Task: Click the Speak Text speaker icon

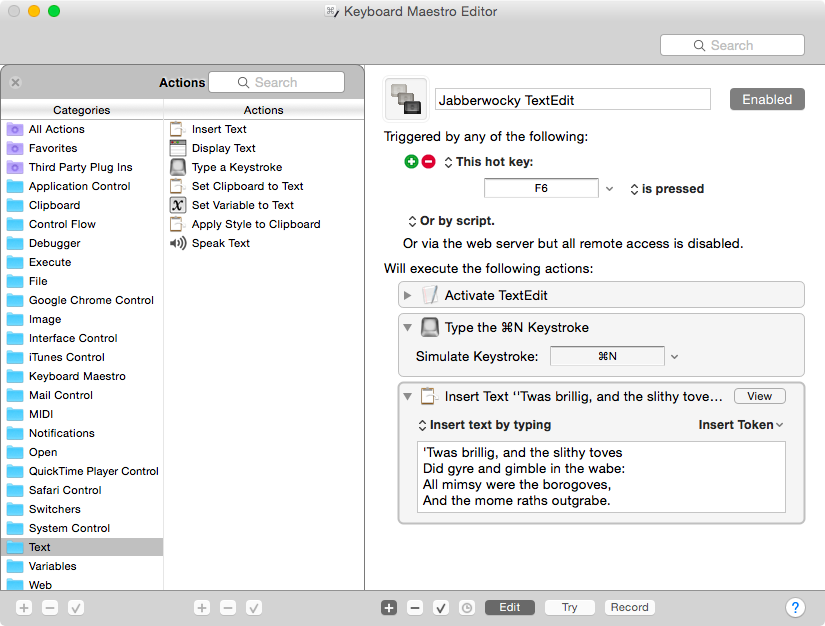Action: pos(177,243)
